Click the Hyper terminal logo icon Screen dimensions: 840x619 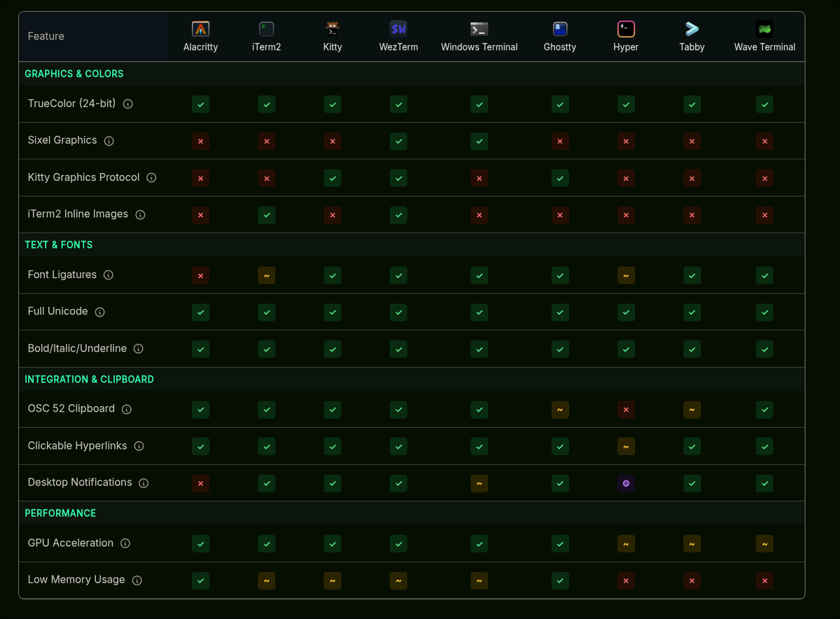(626, 29)
